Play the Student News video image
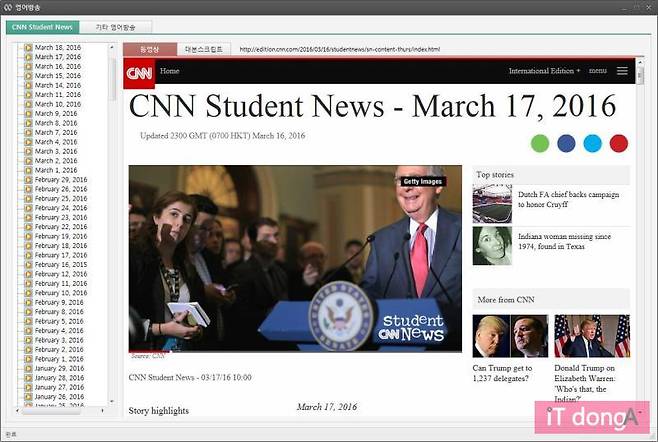This screenshot has height=442, width=658. 295,258
